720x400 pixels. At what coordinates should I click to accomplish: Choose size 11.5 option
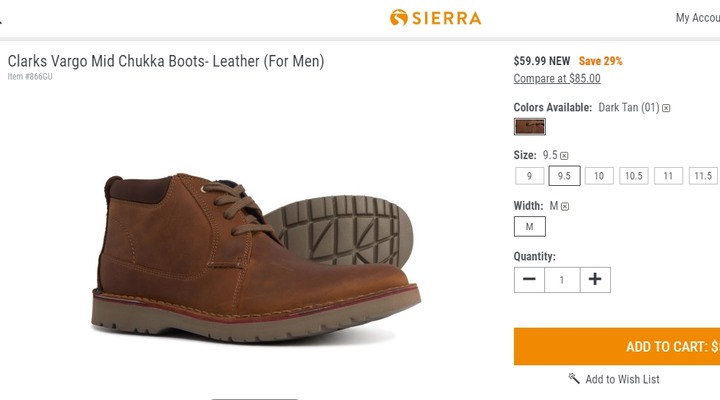tap(703, 176)
